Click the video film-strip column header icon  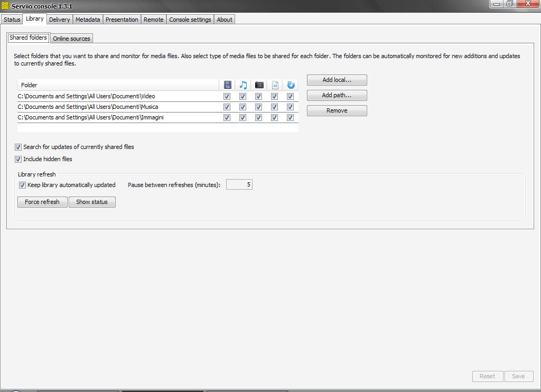click(227, 85)
